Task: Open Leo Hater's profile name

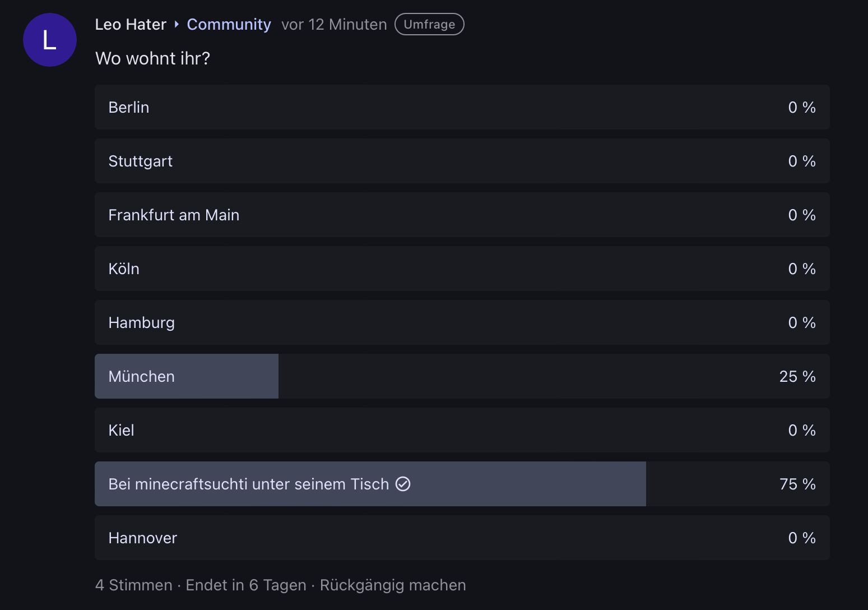Action: coord(131,24)
